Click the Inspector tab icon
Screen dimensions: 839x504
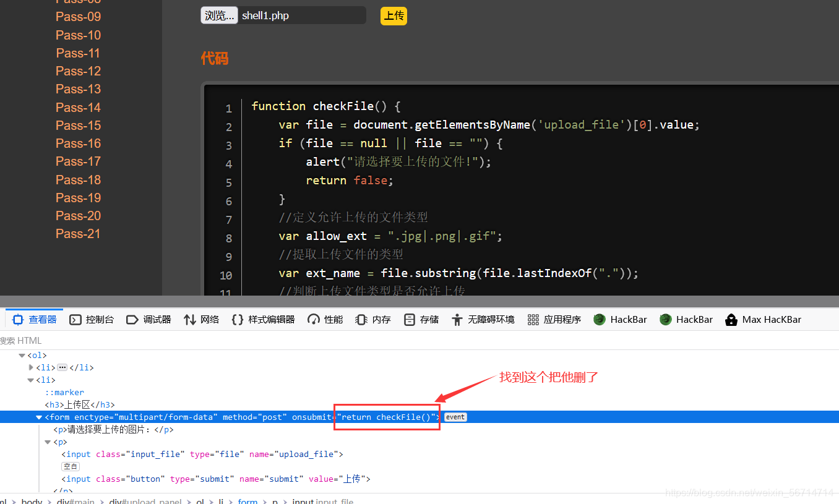point(18,320)
